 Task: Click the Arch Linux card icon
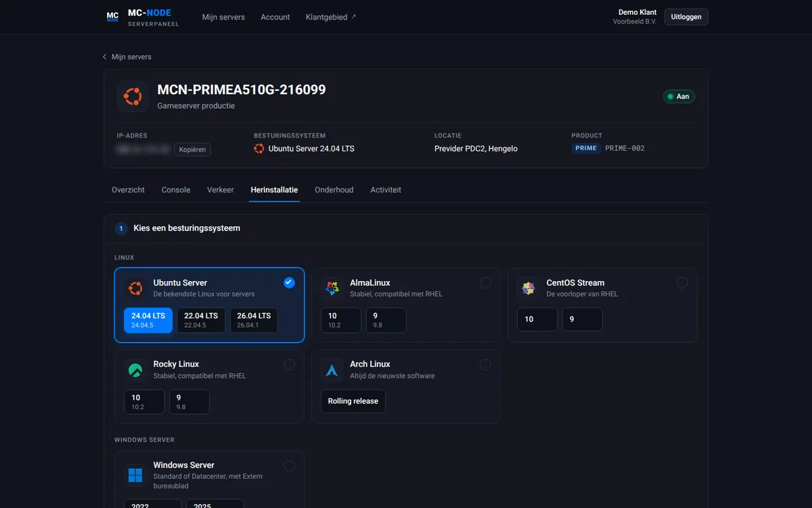tap(332, 370)
